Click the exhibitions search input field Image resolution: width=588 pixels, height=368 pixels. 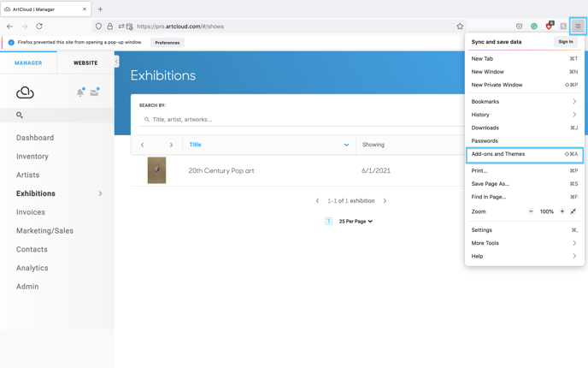pyautogui.click(x=302, y=120)
